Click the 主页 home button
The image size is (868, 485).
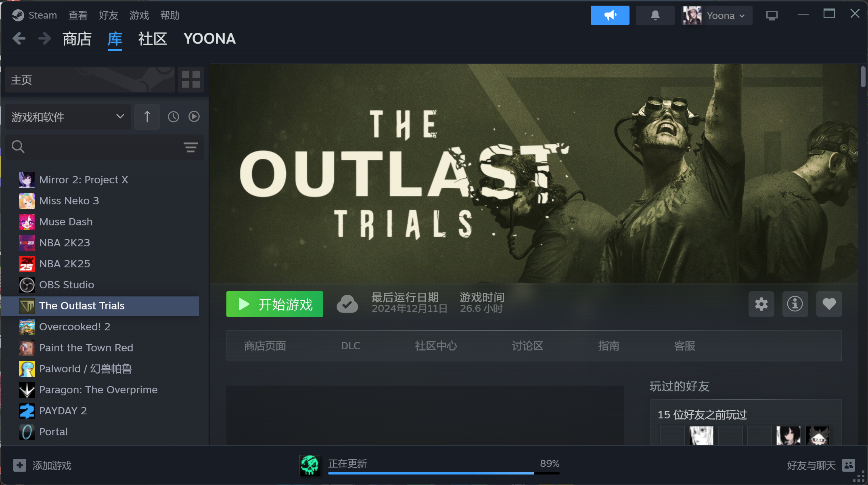click(90, 80)
